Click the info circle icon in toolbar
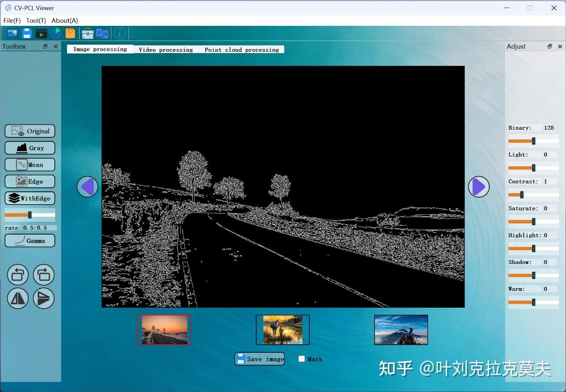Image resolution: width=566 pixels, height=392 pixels. (x=120, y=33)
